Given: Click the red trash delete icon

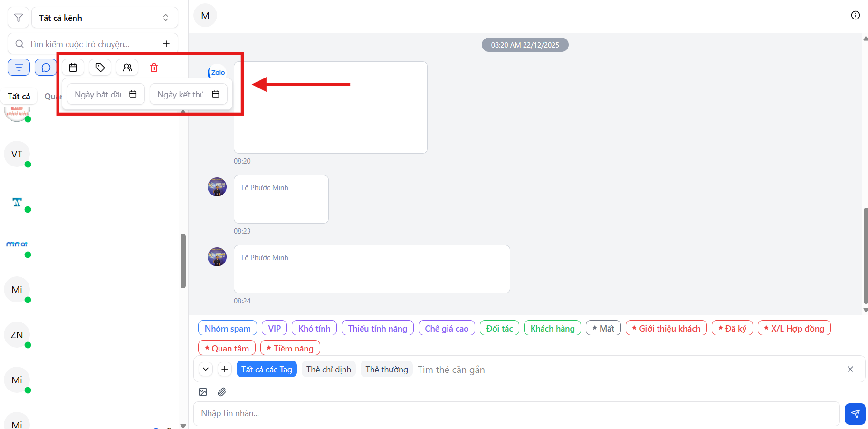Looking at the screenshot, I should coord(154,68).
